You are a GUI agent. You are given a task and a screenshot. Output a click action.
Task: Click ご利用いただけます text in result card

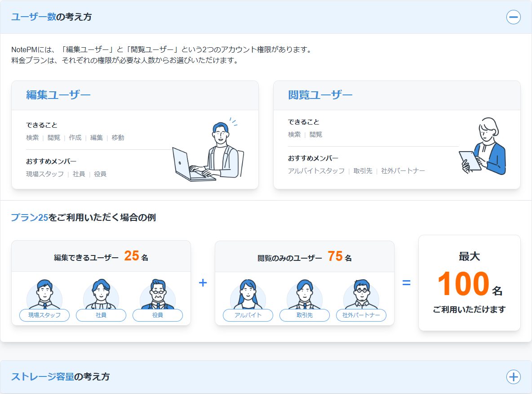[469, 309]
